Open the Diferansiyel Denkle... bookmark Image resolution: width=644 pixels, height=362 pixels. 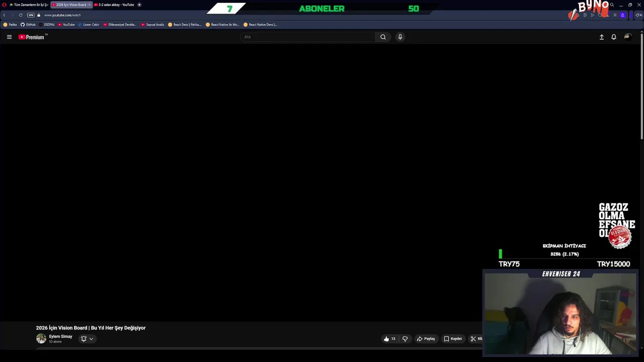coord(120,25)
